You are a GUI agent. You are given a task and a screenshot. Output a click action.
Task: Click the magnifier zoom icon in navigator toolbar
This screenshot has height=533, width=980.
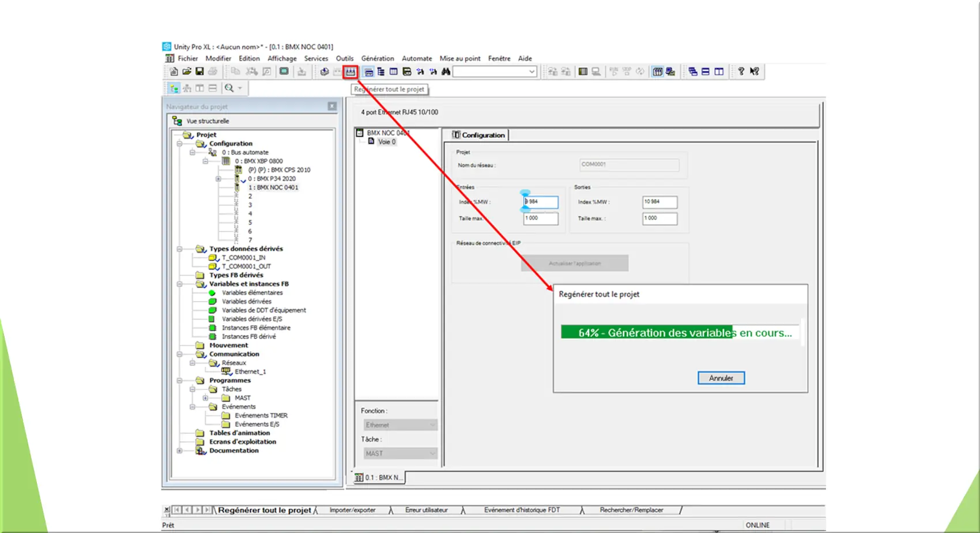coord(229,88)
